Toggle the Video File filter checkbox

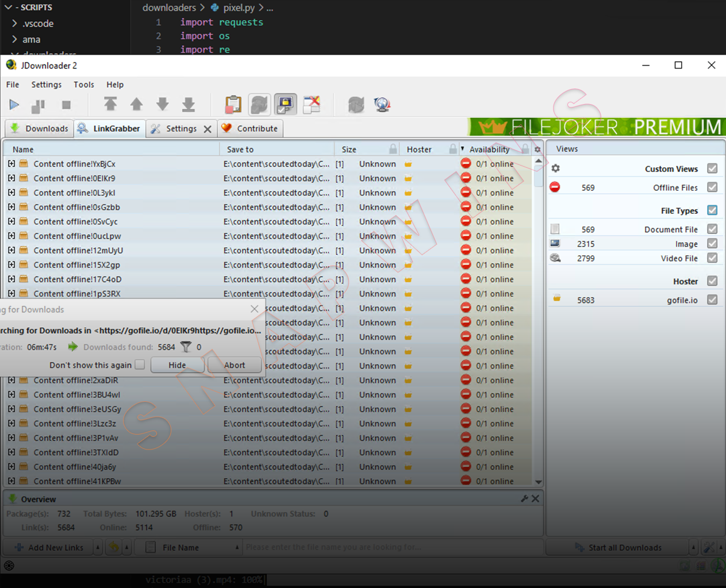pyautogui.click(x=712, y=258)
